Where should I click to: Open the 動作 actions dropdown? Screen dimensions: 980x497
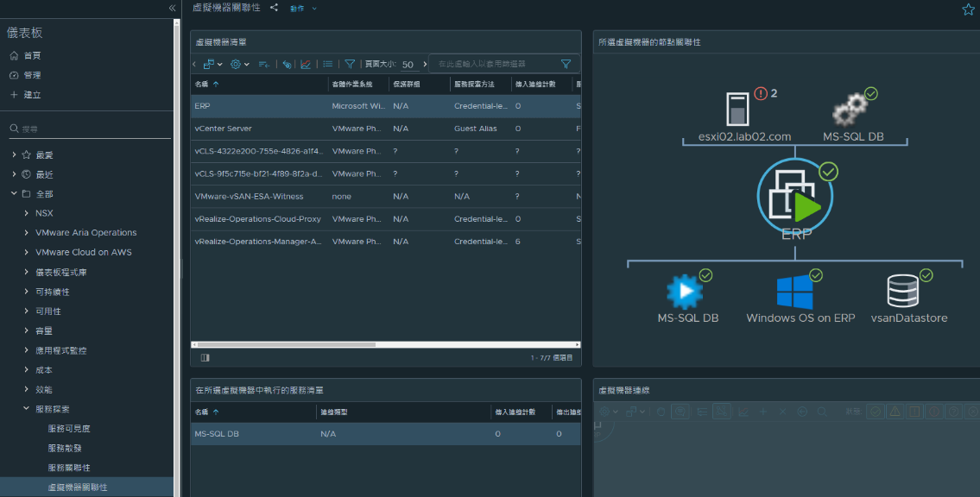click(303, 8)
